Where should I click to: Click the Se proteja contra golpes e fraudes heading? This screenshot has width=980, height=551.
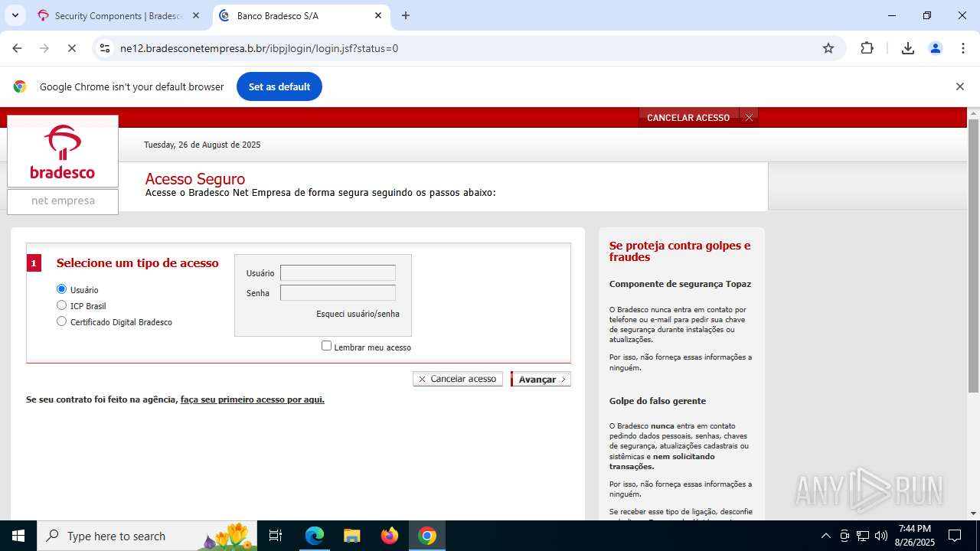click(x=680, y=251)
